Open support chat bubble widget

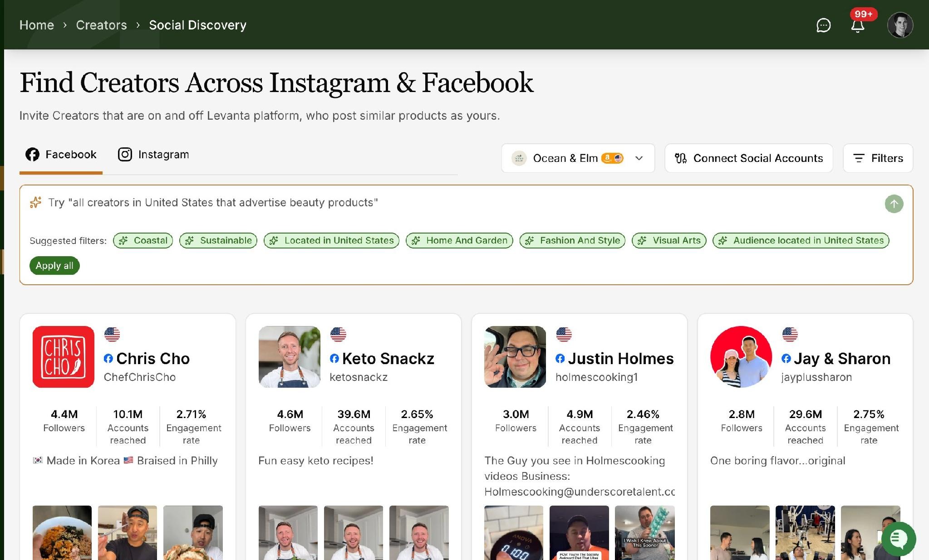(x=898, y=538)
